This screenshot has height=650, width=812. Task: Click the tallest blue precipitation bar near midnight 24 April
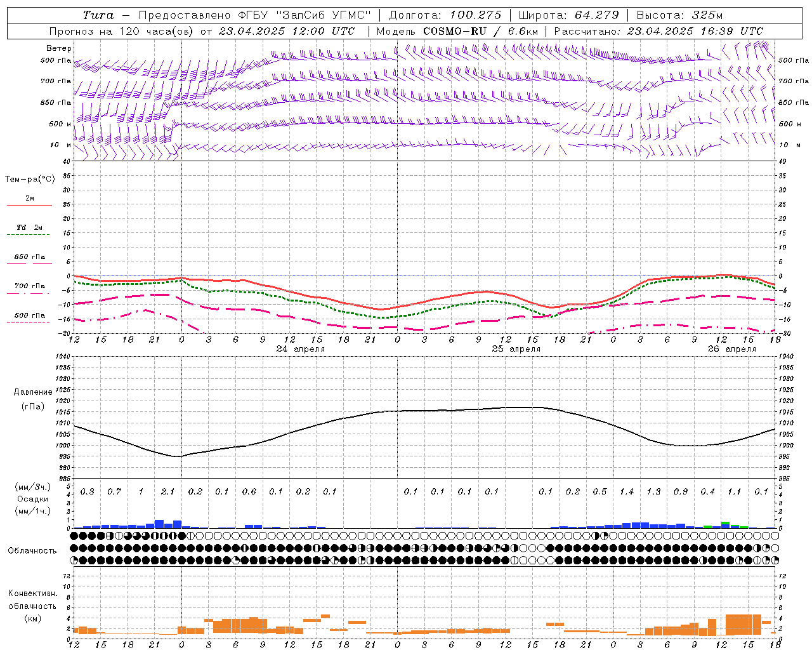[x=159, y=524]
